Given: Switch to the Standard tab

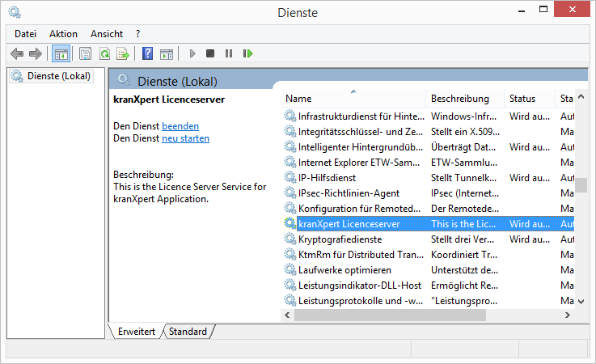Looking at the screenshot, I should tap(188, 332).
